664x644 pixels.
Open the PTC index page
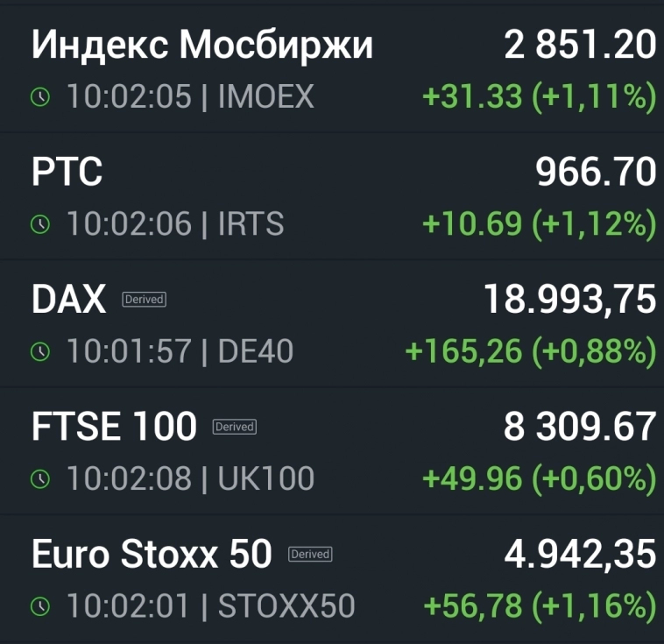pyautogui.click(x=67, y=173)
